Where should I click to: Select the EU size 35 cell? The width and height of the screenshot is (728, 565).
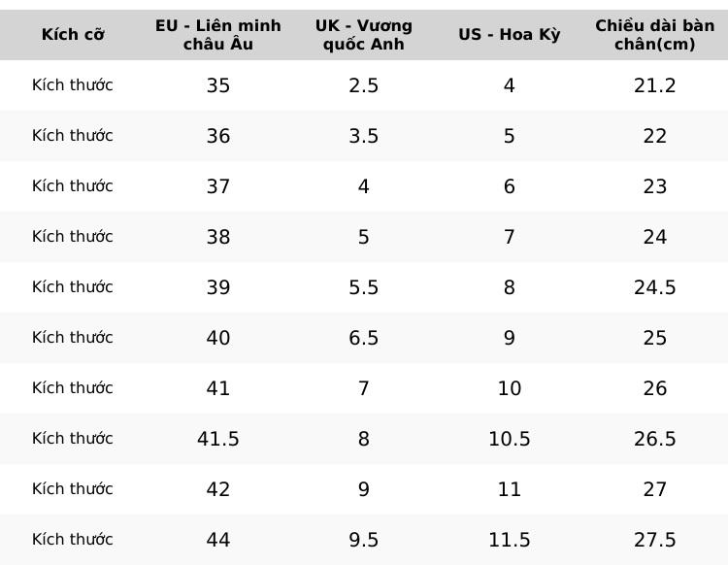click(x=218, y=85)
